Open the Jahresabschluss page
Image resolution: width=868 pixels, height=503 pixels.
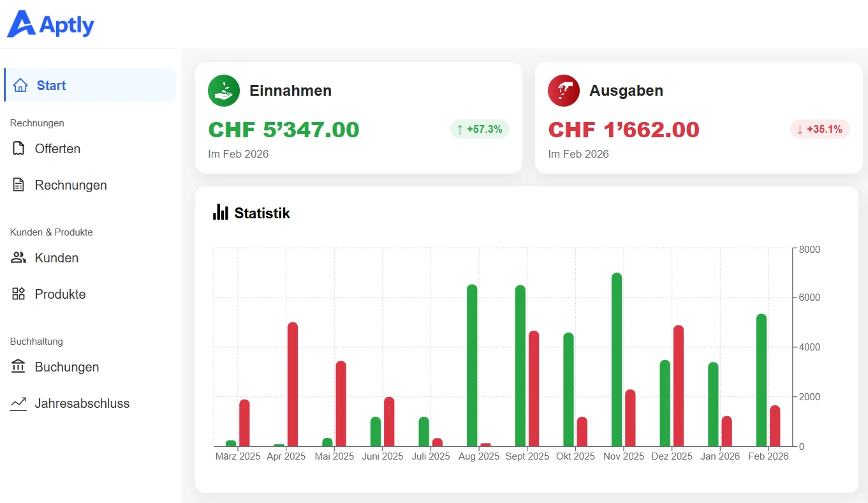click(82, 403)
